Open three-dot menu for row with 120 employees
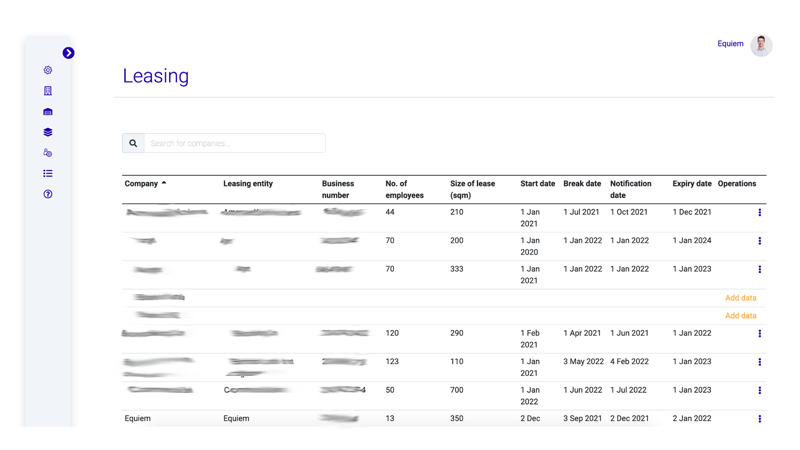 coord(759,334)
